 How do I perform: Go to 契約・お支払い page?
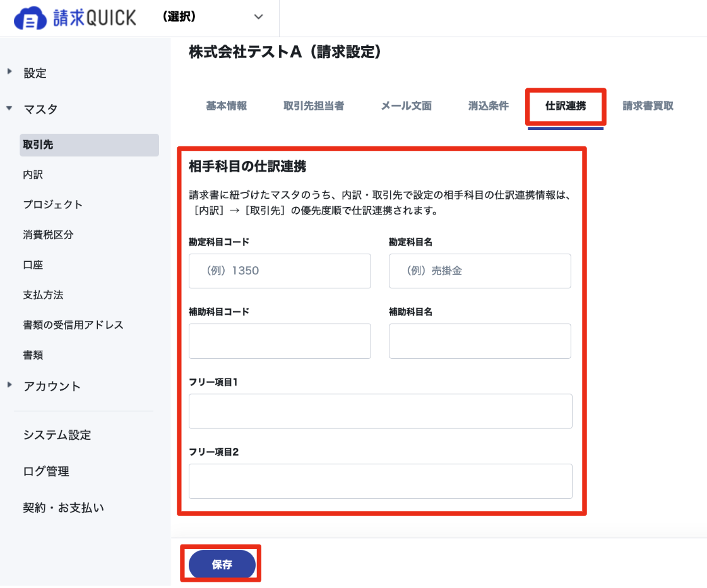pos(63,508)
